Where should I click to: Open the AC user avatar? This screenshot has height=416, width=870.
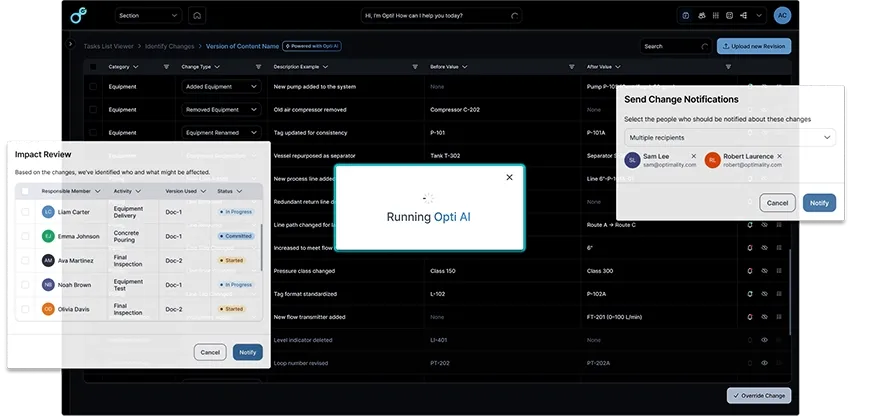[782, 16]
